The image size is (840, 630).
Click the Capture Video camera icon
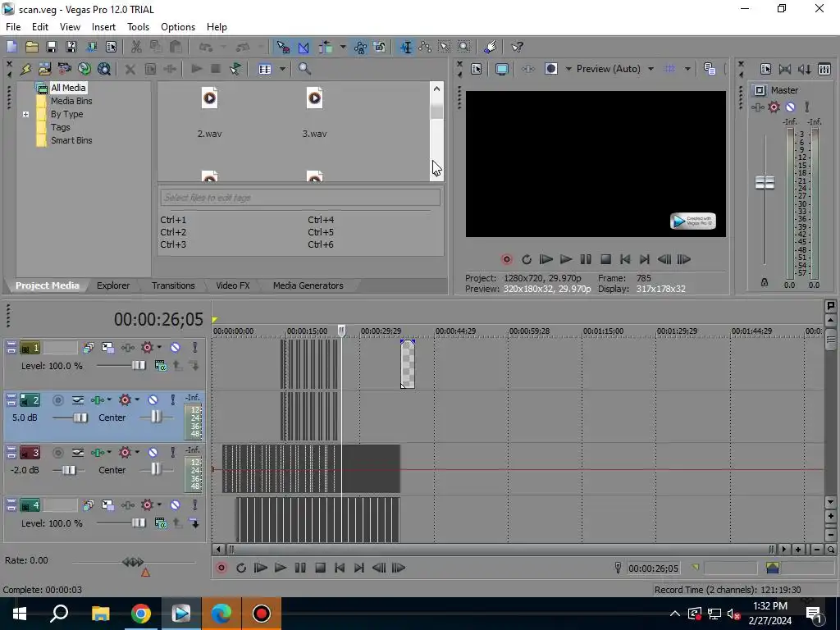(64, 69)
